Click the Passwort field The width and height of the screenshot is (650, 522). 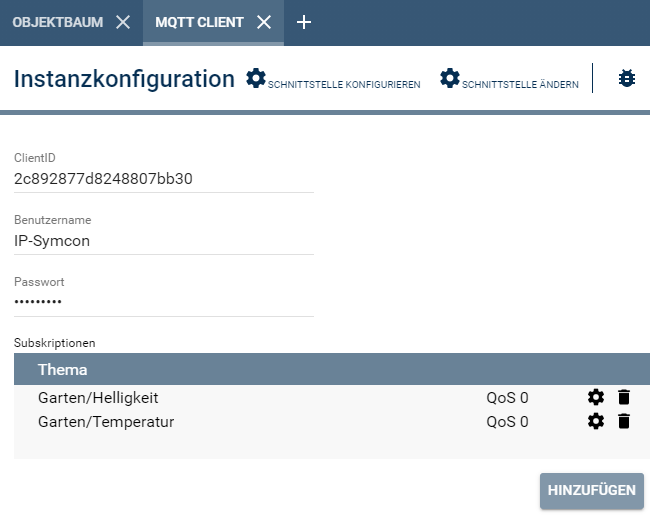[164, 302]
